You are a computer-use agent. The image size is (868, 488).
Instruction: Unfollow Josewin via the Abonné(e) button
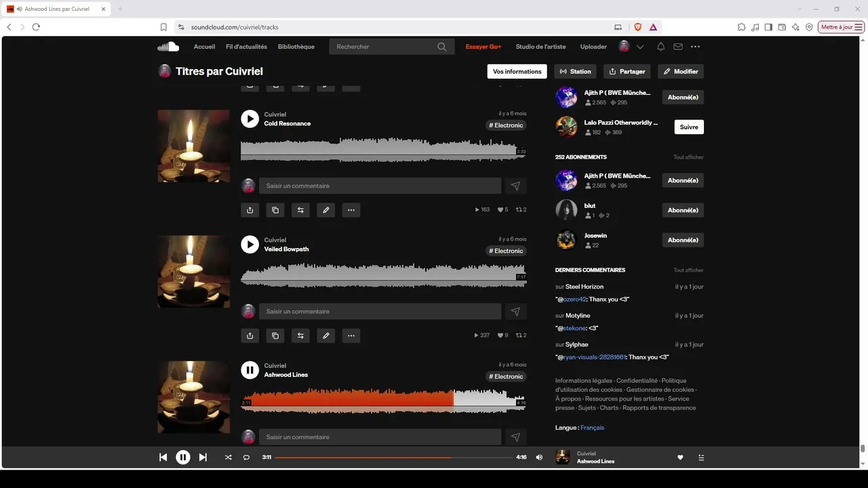tap(683, 240)
